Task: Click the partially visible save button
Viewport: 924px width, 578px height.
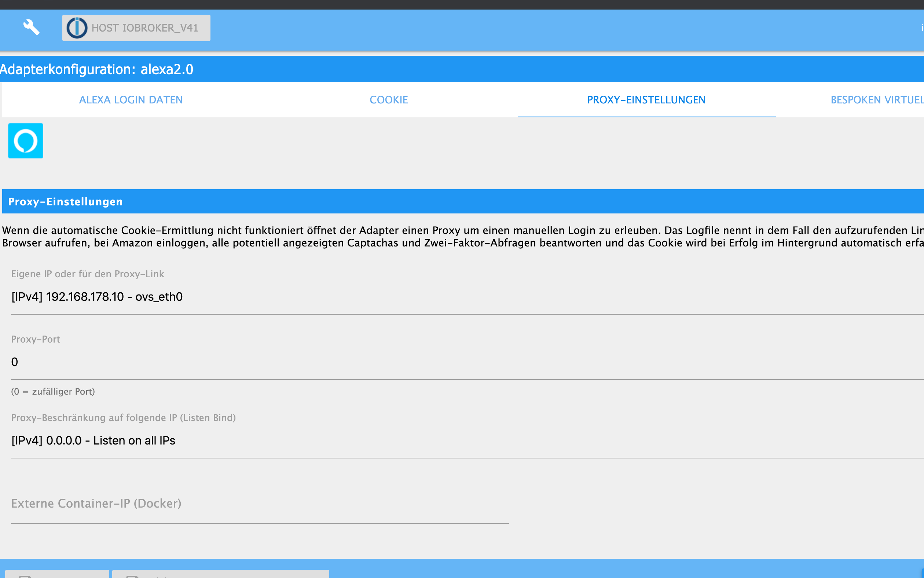Action: (57, 574)
